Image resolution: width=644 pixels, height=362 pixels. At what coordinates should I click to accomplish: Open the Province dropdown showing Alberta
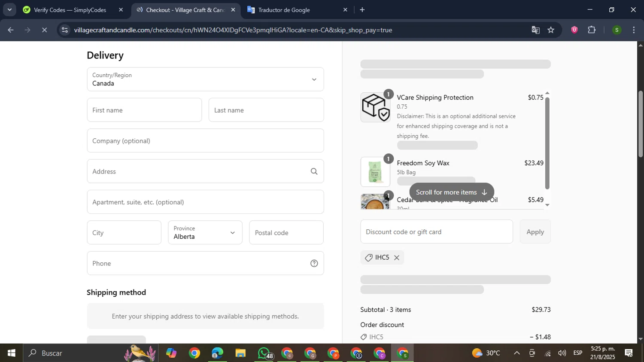coord(205,232)
